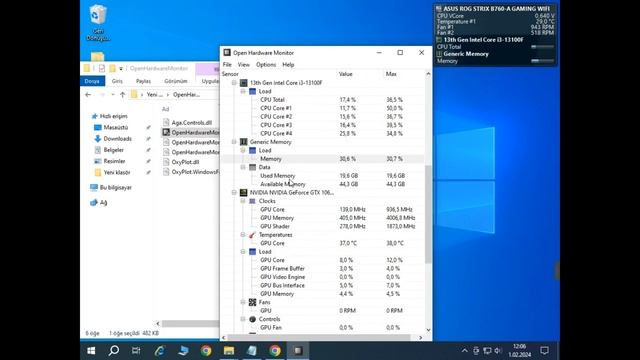Click the sensor list vertical scrollbar thumb

click(428, 214)
